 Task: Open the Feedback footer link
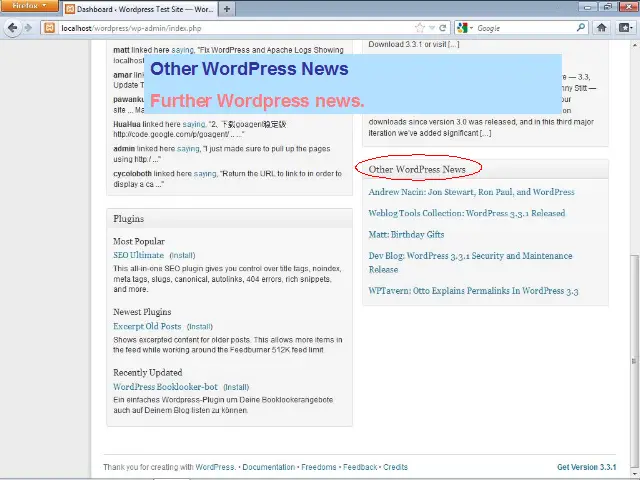click(x=360, y=467)
